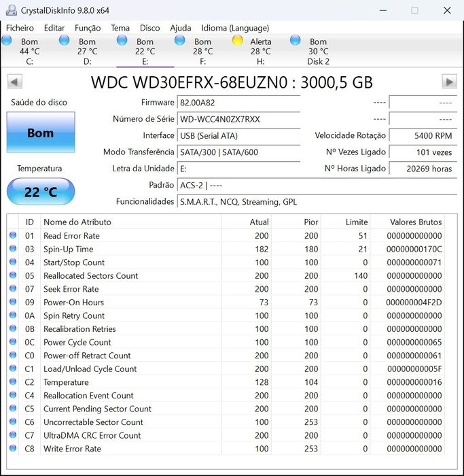Click status dot for Recalibration Retries

(x=13, y=328)
